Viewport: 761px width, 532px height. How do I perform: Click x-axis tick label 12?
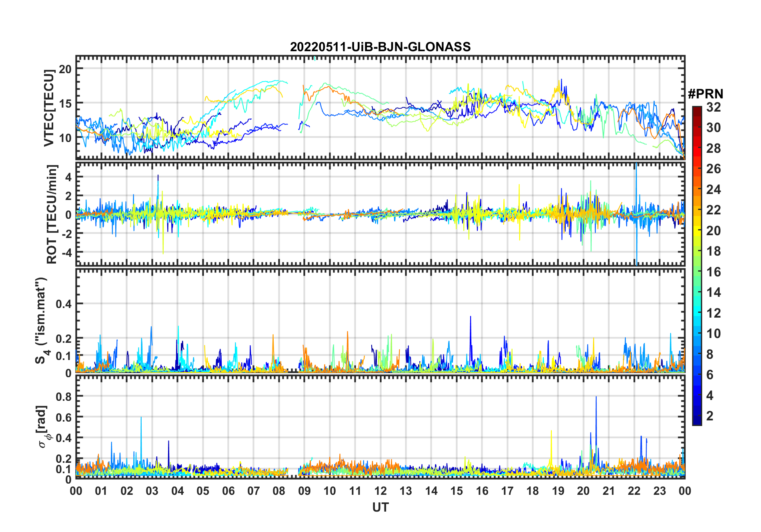(x=380, y=491)
